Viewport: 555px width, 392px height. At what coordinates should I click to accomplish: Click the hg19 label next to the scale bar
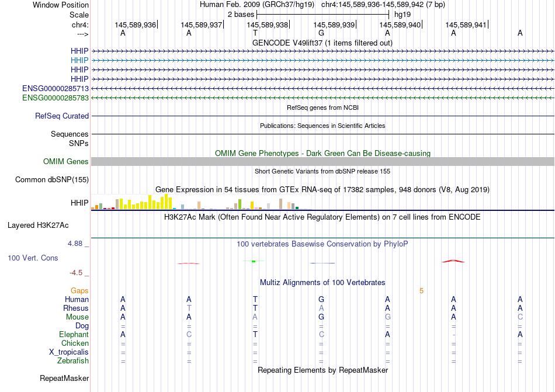click(x=403, y=15)
